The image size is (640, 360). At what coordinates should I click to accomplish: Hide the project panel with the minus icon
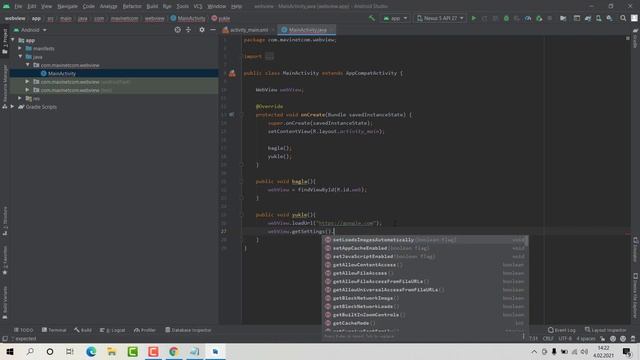[x=213, y=30]
